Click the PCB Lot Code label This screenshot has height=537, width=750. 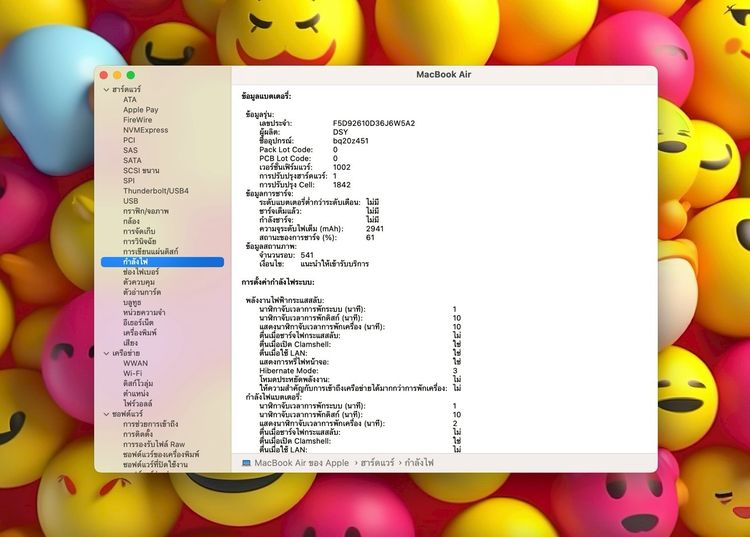click(285, 158)
